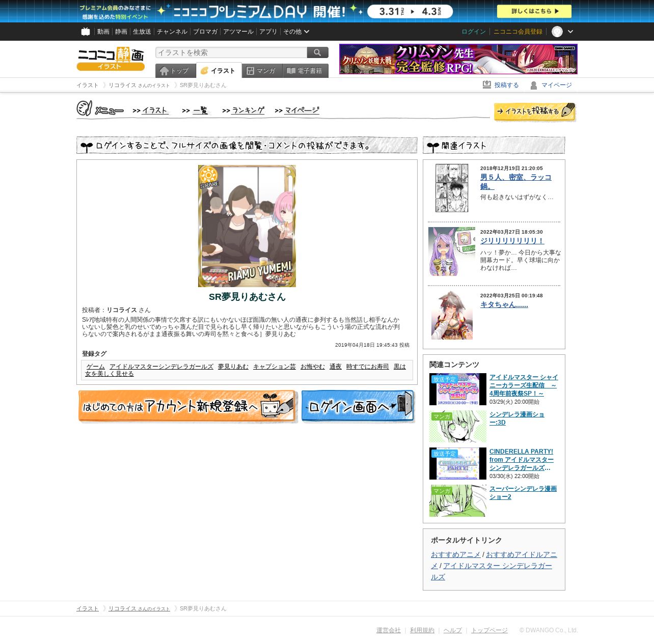Click the イラストを投稿する yellow button
Viewport: 654px width, 644px height.
pyautogui.click(x=535, y=112)
